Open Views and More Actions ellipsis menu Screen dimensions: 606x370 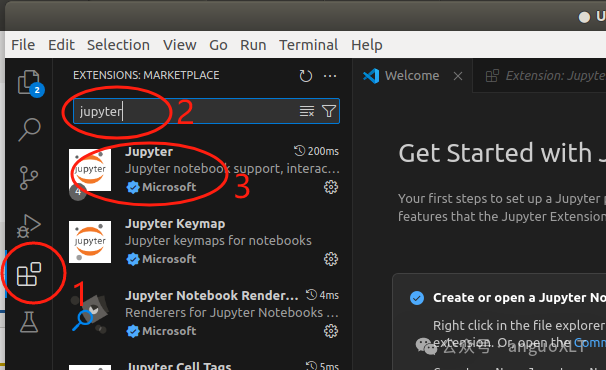pyautogui.click(x=330, y=76)
